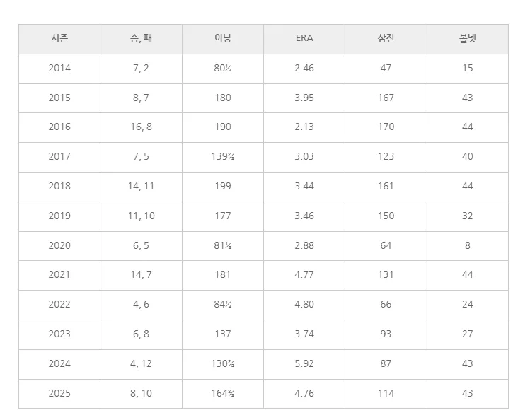This screenshot has width=518, height=420.
Task: Select the 2014 season cell
Action: click(x=59, y=69)
